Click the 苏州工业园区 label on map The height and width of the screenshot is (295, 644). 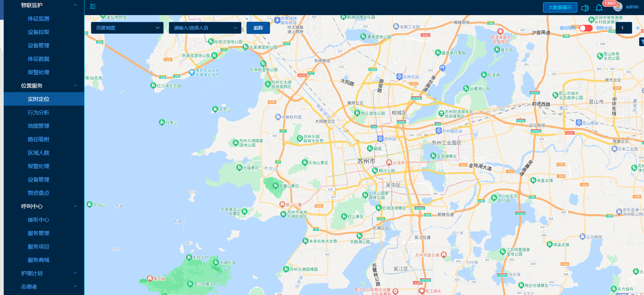click(446, 143)
